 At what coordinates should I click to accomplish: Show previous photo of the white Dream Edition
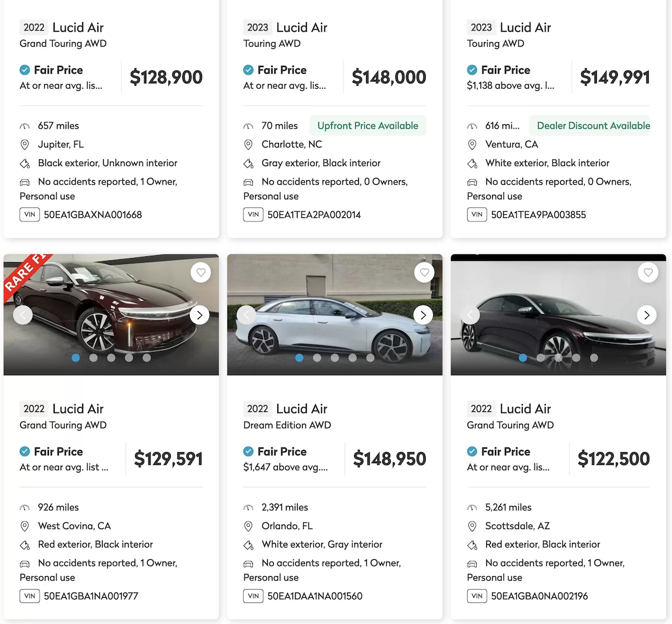[246, 315]
